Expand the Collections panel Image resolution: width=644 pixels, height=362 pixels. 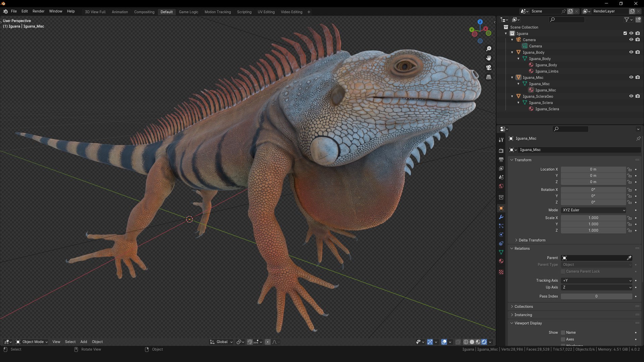pyautogui.click(x=523, y=307)
